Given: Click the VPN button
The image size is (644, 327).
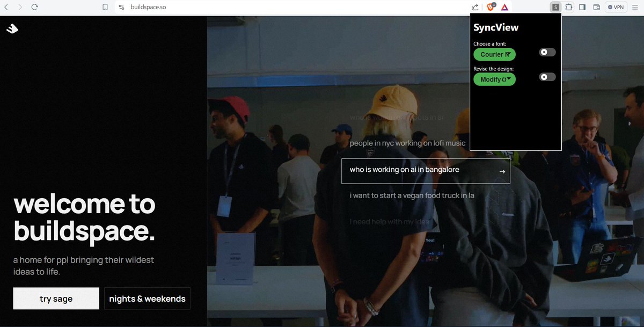Looking at the screenshot, I should pos(616,7).
